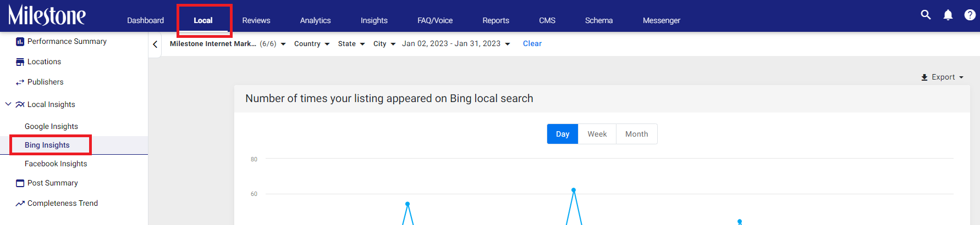Open Performance Summary in sidebar
This screenshot has width=980, height=225.
(x=67, y=42)
